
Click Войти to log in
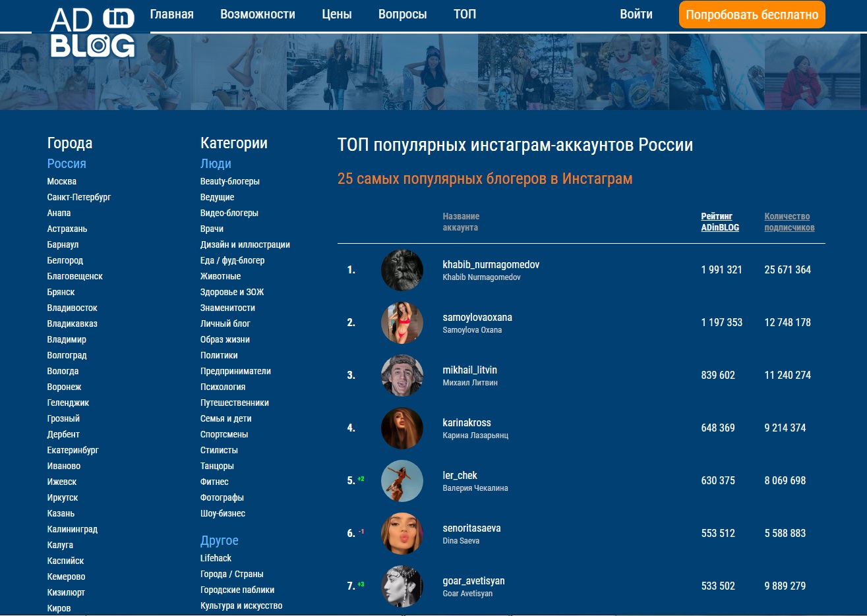click(x=636, y=14)
